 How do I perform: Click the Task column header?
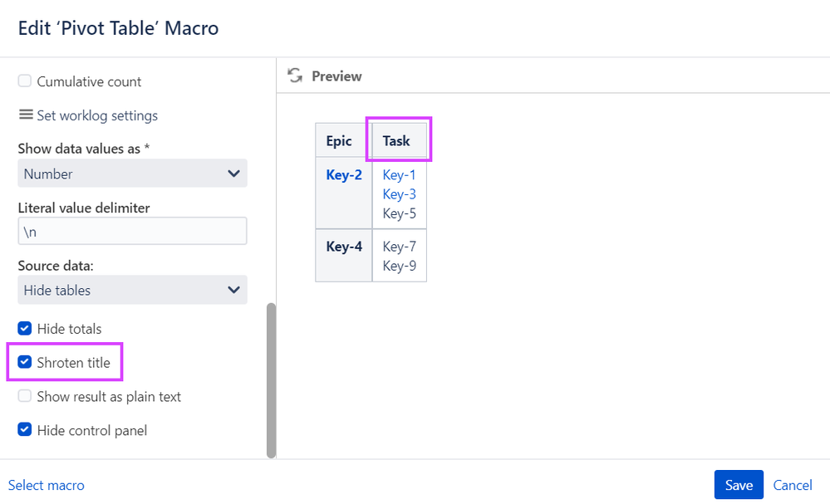(396, 140)
